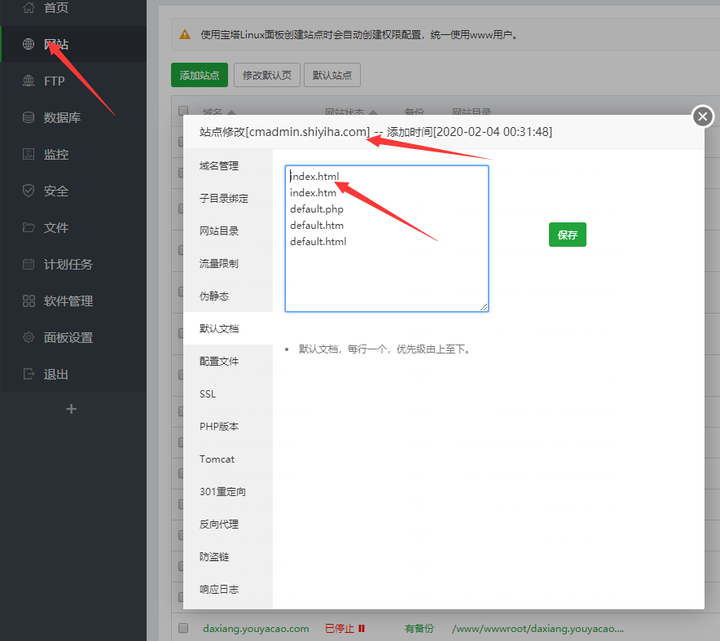Switch to 响应日志 tab
This screenshot has width=720, height=641.
click(228, 590)
